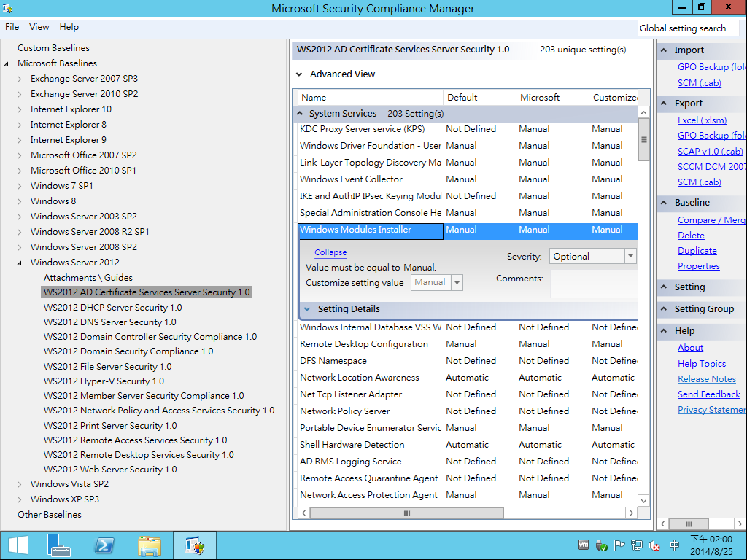Screen dimensions: 747x560
Task: Open the View menu
Action: (39, 27)
